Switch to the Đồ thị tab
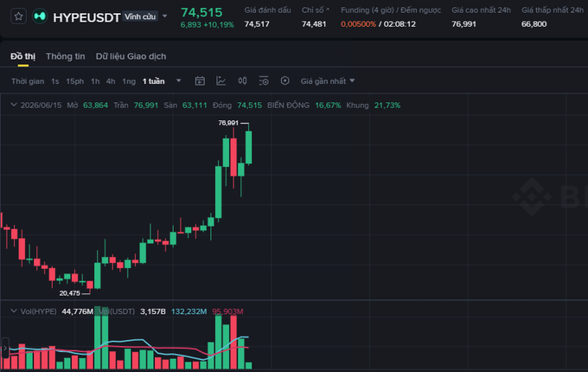Viewport: 588px width, 372px height. pyautogui.click(x=22, y=56)
